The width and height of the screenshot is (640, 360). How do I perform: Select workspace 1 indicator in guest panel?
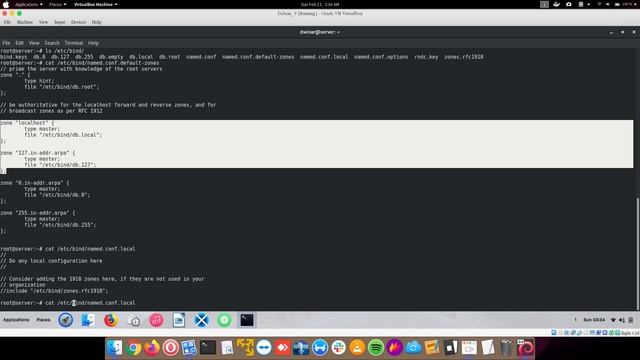pos(576,320)
